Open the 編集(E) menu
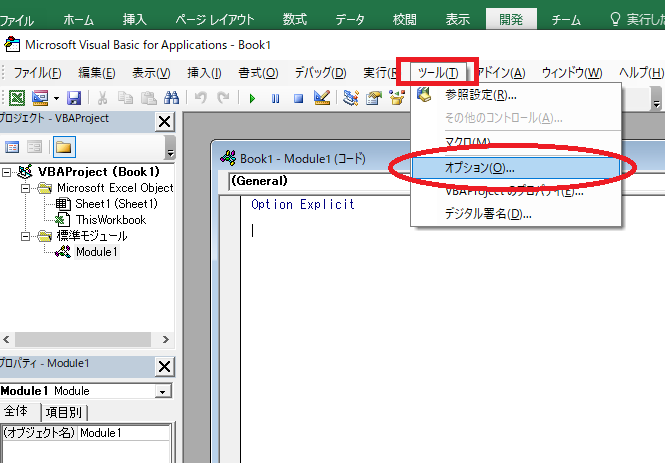Screen dimensions: 665x463 point(97,73)
